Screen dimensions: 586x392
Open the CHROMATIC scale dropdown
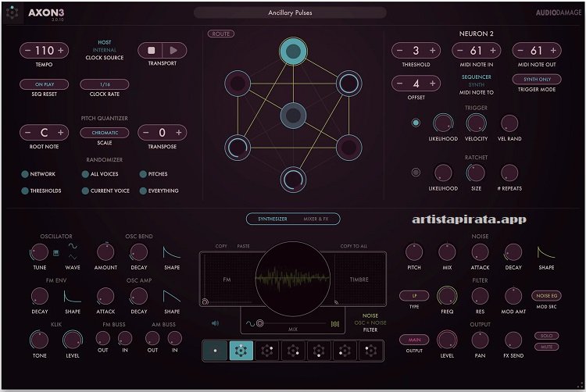tap(105, 133)
